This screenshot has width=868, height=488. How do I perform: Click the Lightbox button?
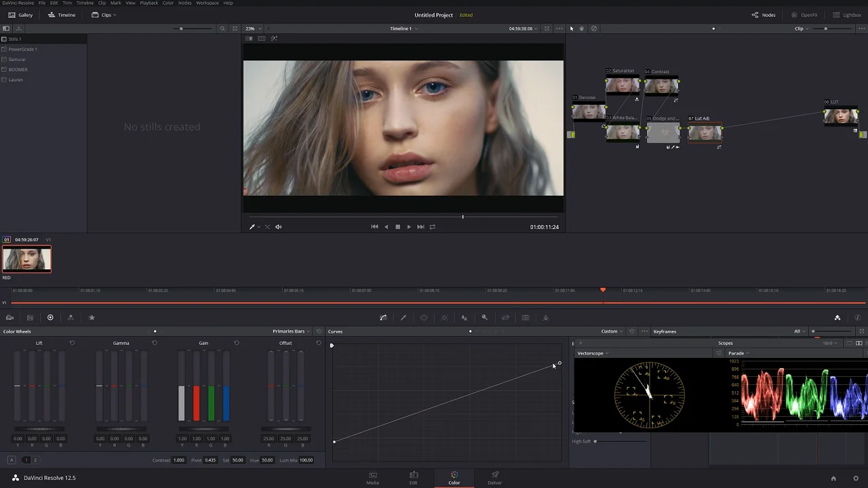[x=847, y=15]
